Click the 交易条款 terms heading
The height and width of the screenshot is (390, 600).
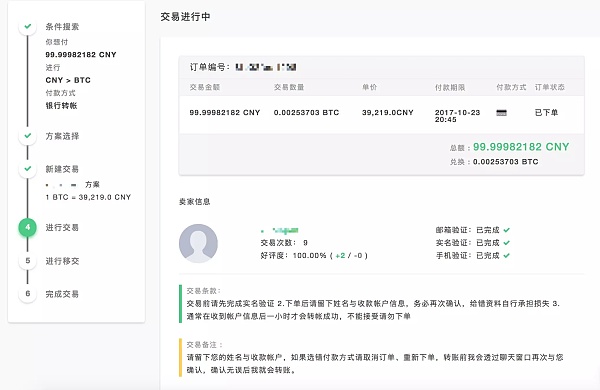[204, 291]
